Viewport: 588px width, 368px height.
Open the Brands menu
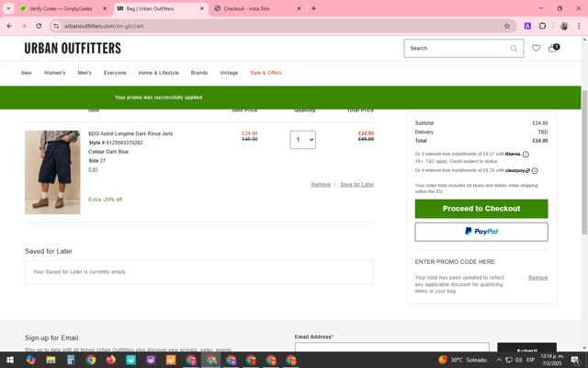pos(199,73)
